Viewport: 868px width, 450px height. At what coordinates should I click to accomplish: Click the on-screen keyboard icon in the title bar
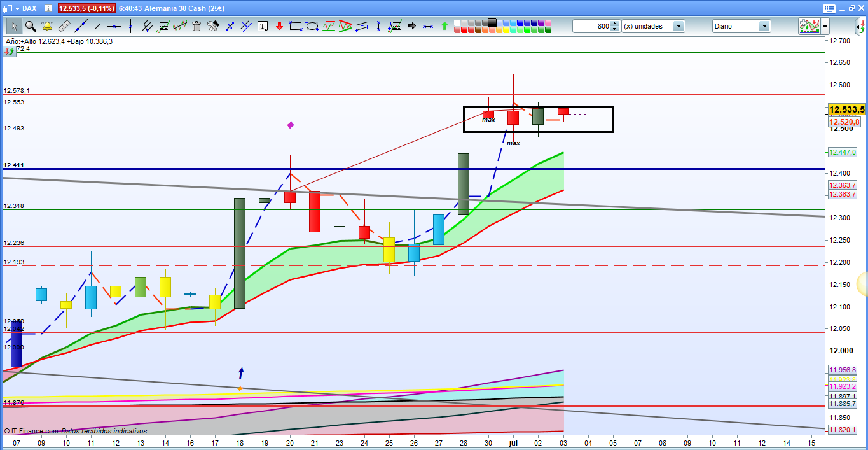click(829, 8)
